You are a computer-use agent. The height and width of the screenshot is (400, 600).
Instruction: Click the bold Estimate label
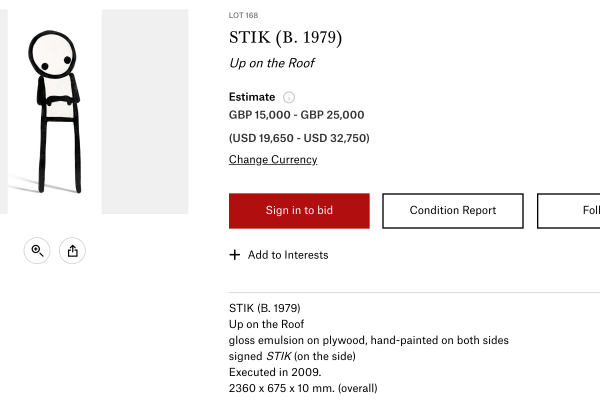point(252,97)
